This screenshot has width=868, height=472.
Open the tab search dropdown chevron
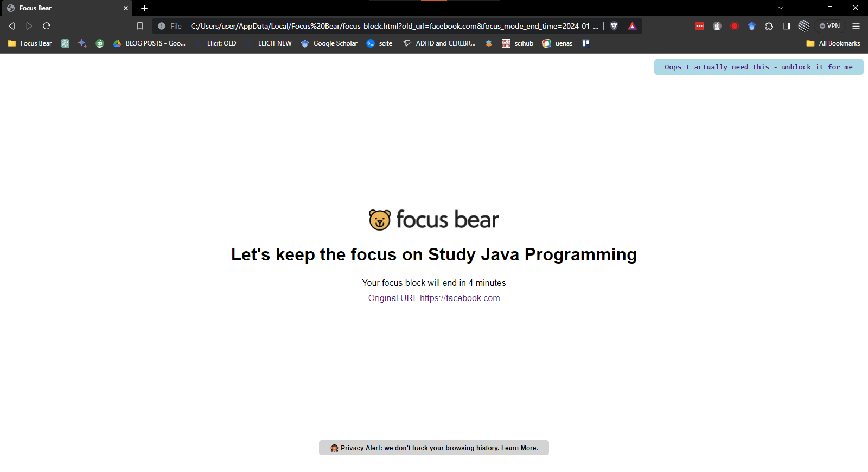click(x=781, y=8)
